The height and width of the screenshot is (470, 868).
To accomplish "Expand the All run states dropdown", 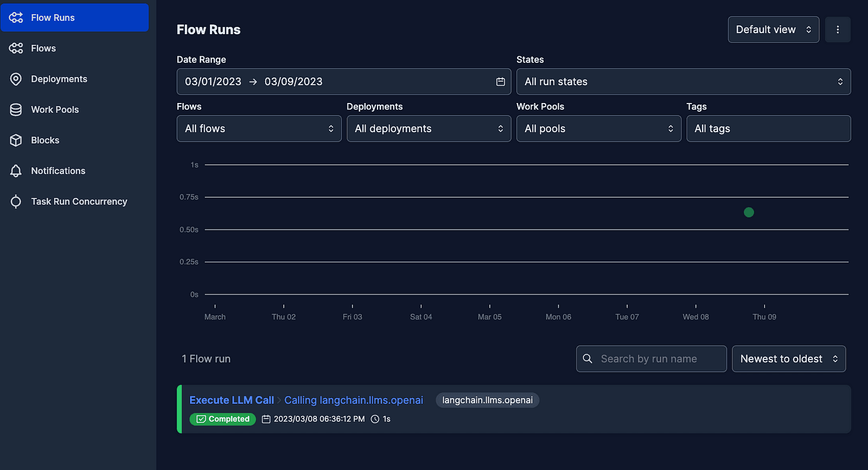I will click(x=683, y=82).
